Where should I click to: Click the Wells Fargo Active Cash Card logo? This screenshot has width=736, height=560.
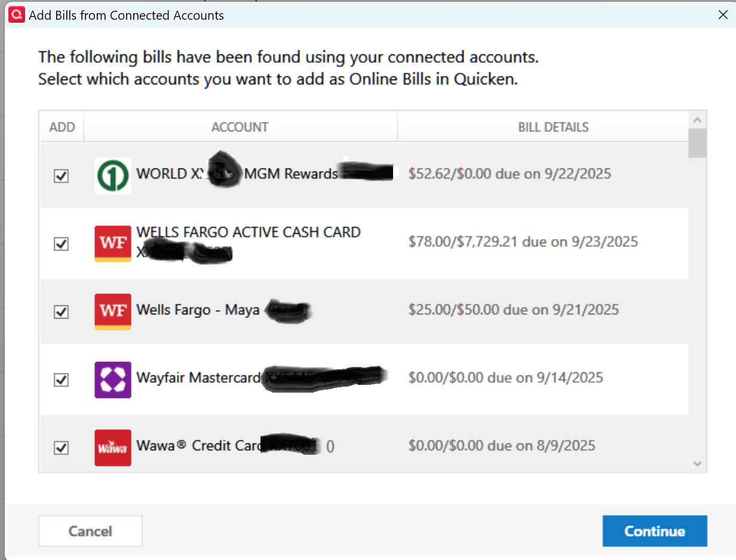(113, 244)
